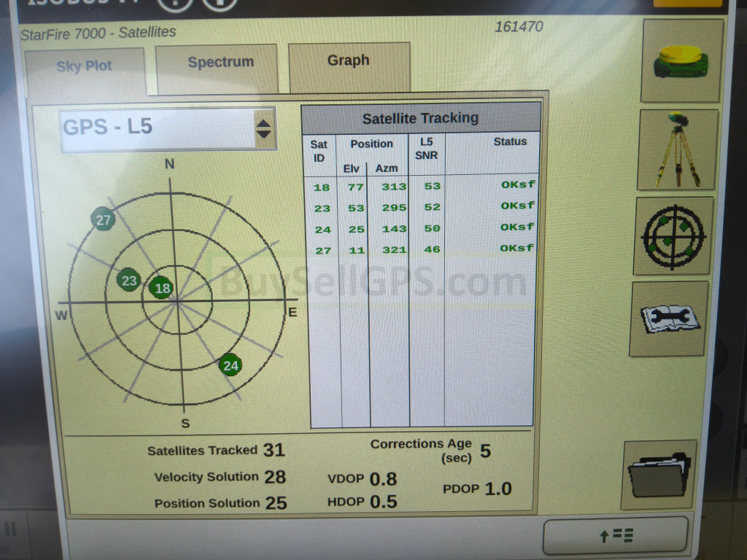Switch to the Spectrum tab
Screen dimensions: 747x560
[x=217, y=68]
